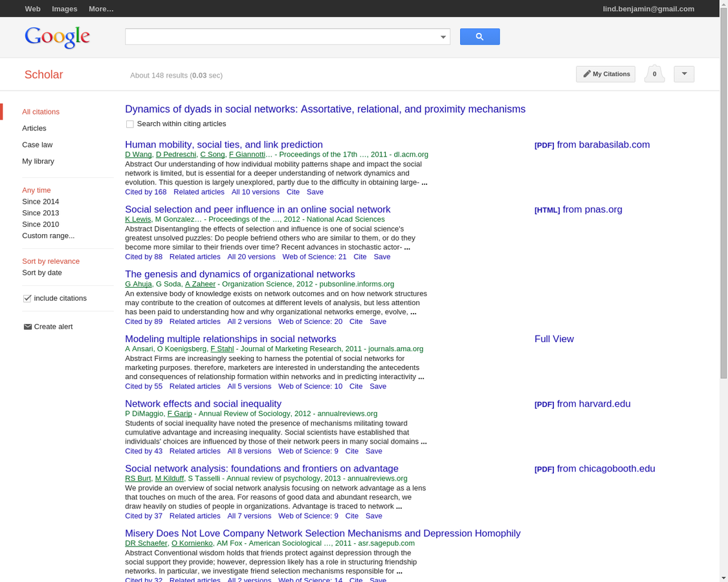Open Web of Science: 10 link
The width and height of the screenshot is (728, 582).
310,387
